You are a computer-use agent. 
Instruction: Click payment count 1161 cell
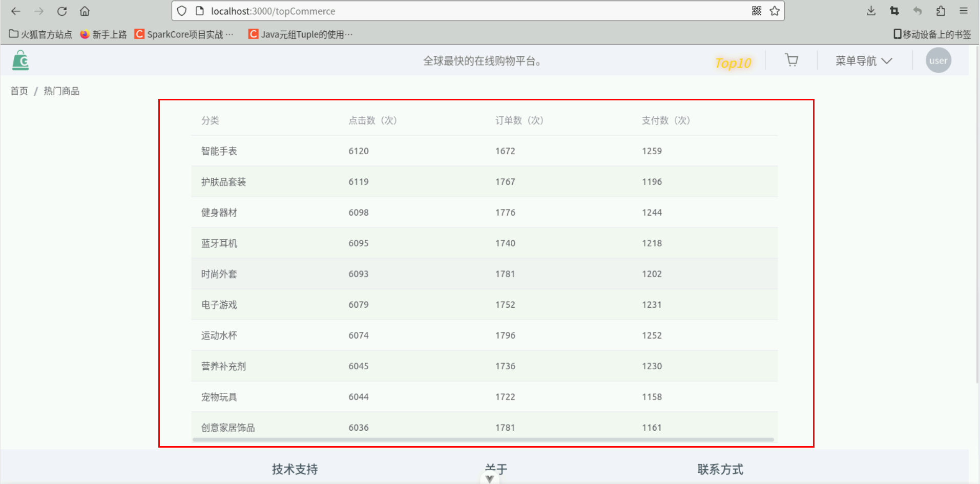point(652,428)
